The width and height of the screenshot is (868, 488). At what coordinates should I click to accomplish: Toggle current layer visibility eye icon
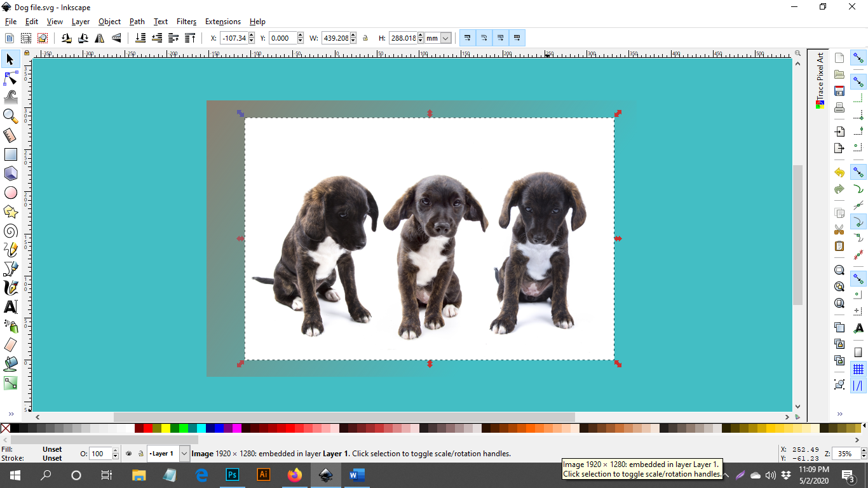coord(129,454)
